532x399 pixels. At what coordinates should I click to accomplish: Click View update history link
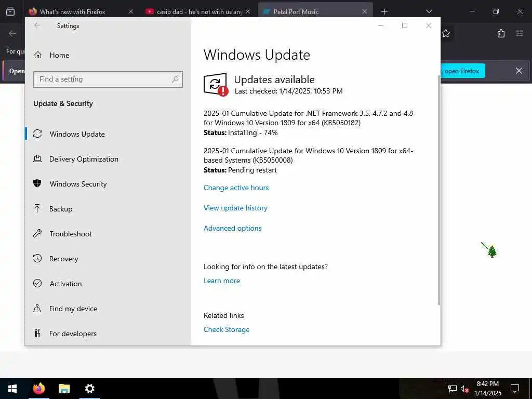coord(235,208)
